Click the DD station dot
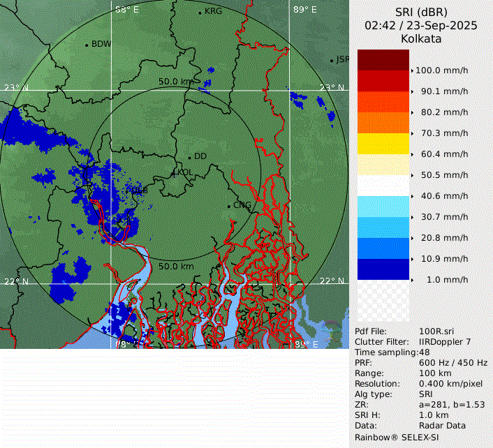This screenshot has height=448, width=493. [189, 157]
